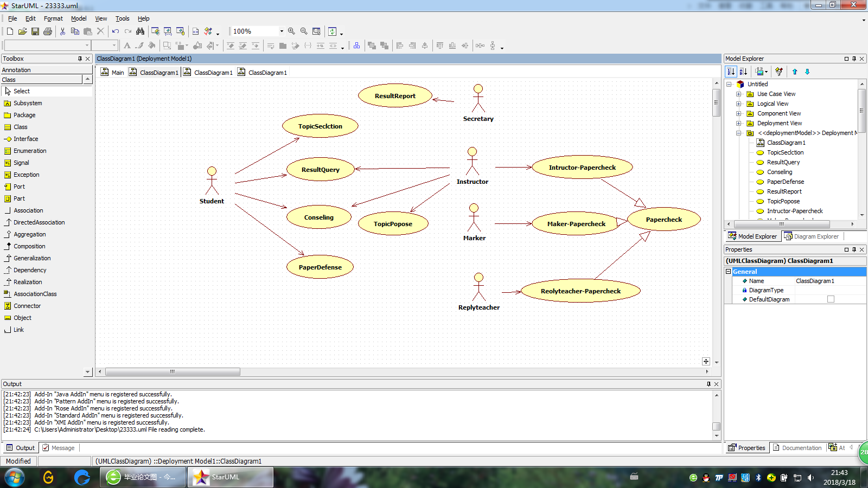868x488 pixels.
Task: Click the Zoom In magnifier icon
Action: click(x=291, y=31)
